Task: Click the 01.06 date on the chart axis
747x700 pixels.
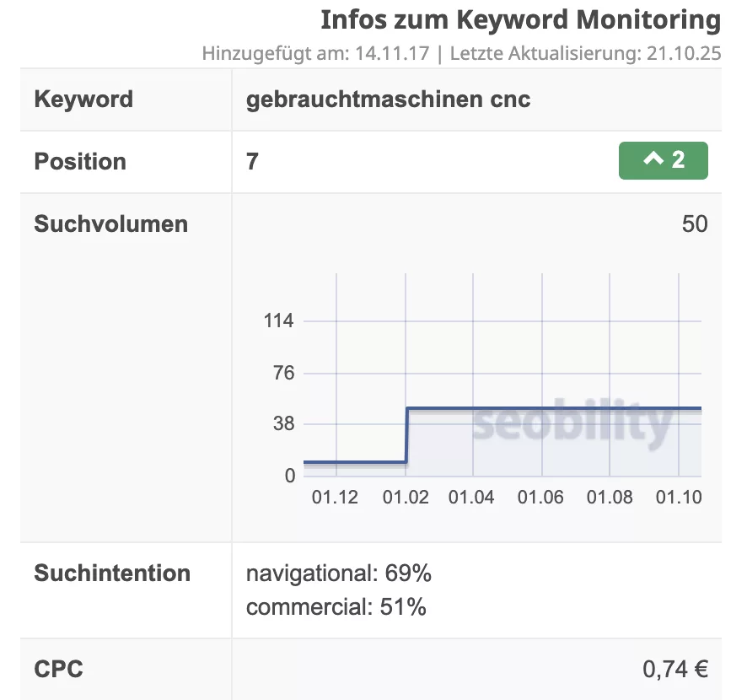Action: (x=540, y=498)
